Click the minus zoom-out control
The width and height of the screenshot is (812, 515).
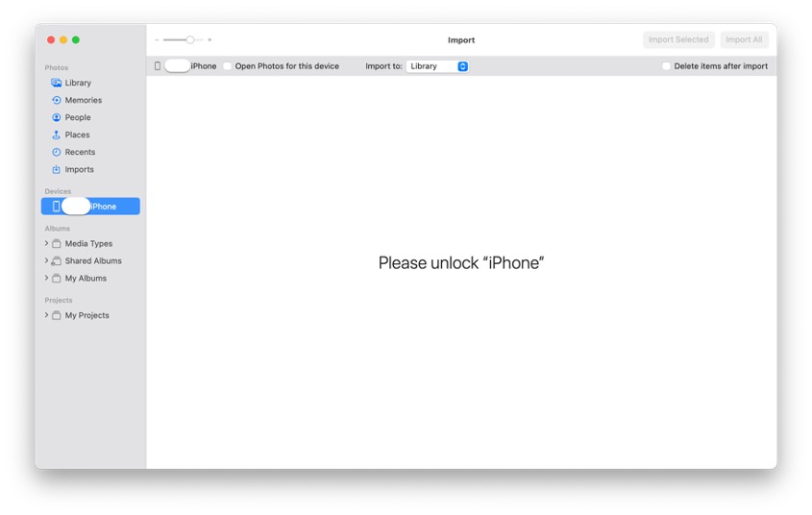(157, 40)
